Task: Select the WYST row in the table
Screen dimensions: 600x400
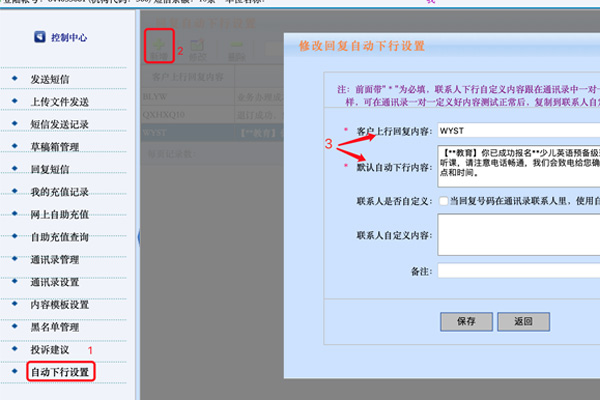Action: coord(213,133)
